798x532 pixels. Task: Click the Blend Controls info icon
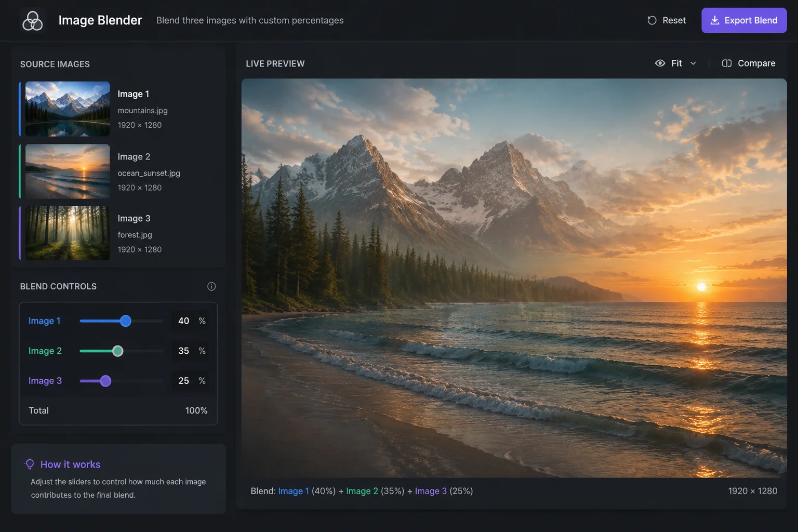211,286
